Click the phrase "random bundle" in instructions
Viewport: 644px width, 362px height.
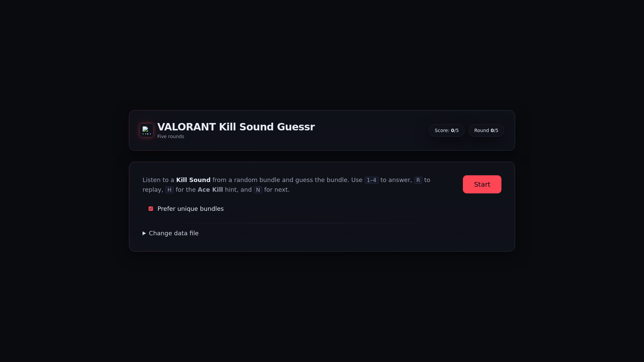tap(257, 180)
